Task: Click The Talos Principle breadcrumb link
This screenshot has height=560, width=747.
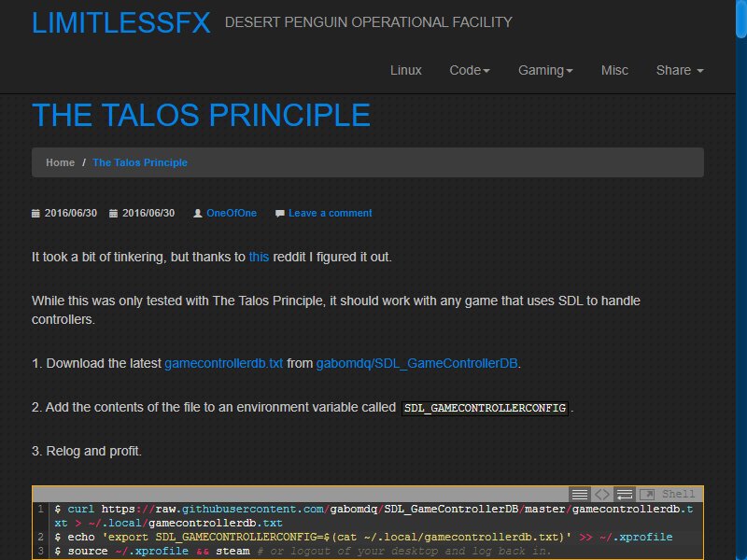Action: coord(140,162)
